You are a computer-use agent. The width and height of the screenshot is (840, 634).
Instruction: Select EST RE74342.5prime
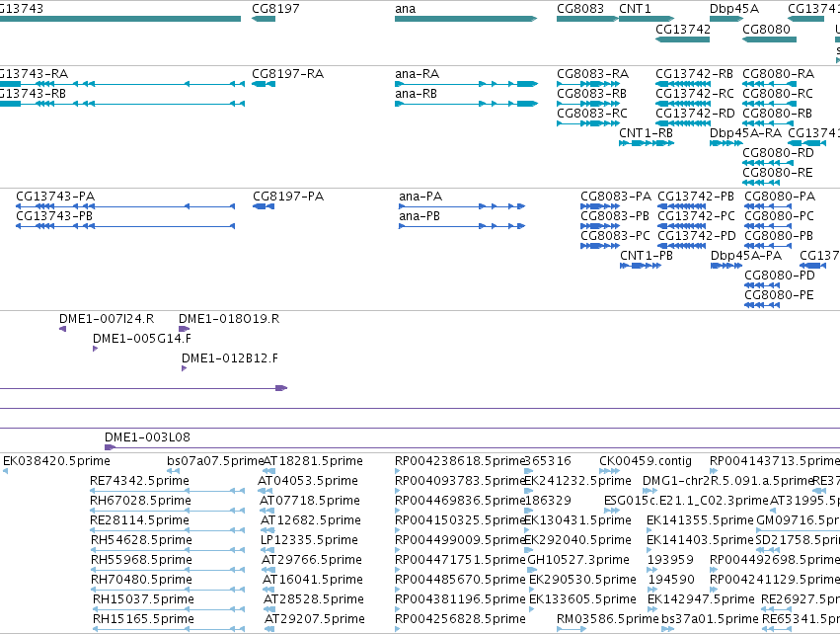[168, 491]
